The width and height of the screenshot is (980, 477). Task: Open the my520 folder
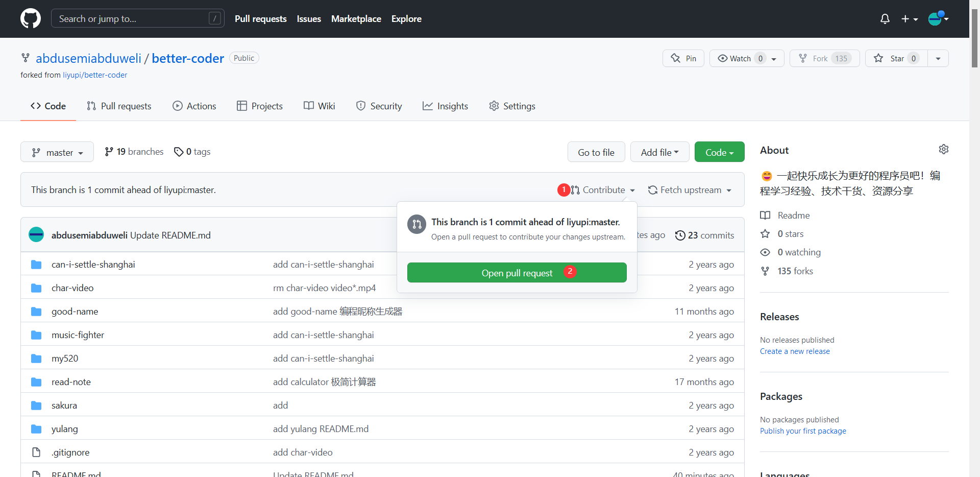[65, 359]
